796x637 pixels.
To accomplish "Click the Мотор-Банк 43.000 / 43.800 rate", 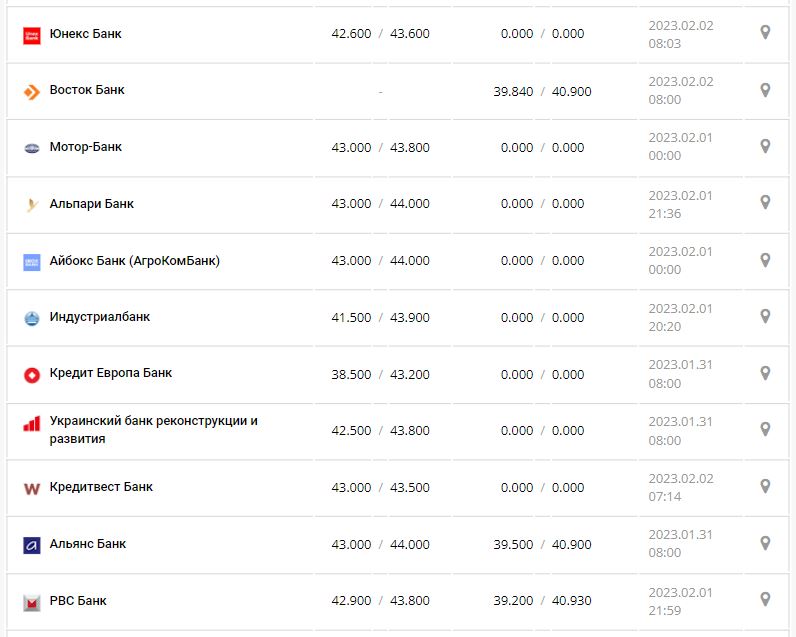I will (x=380, y=148).
